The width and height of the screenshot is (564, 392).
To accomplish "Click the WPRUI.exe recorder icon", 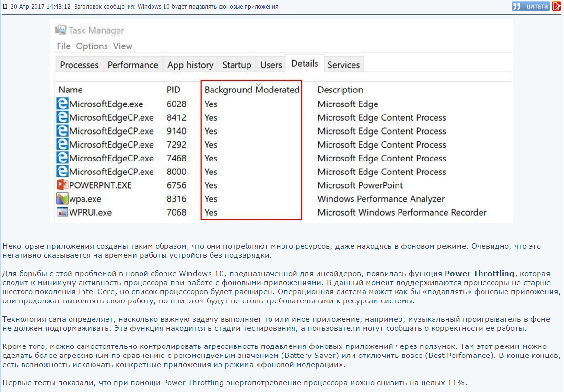I will [62, 212].
